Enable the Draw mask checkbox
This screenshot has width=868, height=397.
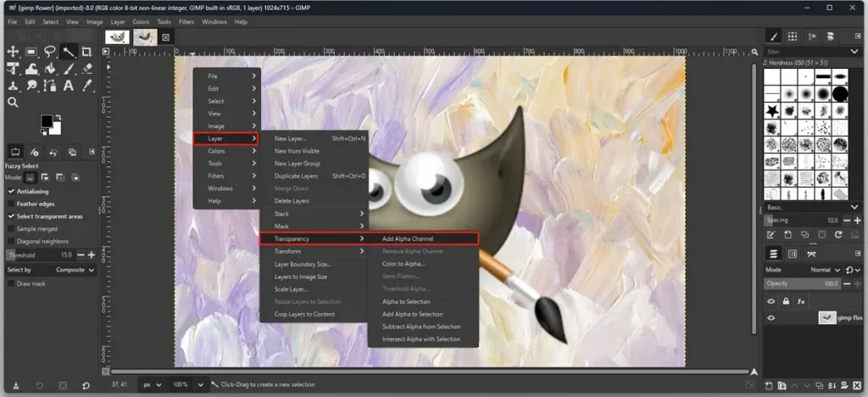pos(11,283)
